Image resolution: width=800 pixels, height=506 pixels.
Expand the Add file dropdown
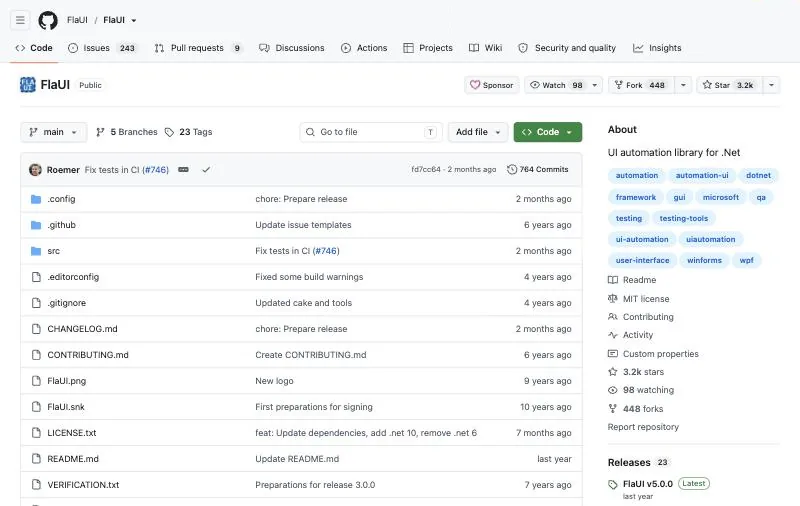coord(478,132)
